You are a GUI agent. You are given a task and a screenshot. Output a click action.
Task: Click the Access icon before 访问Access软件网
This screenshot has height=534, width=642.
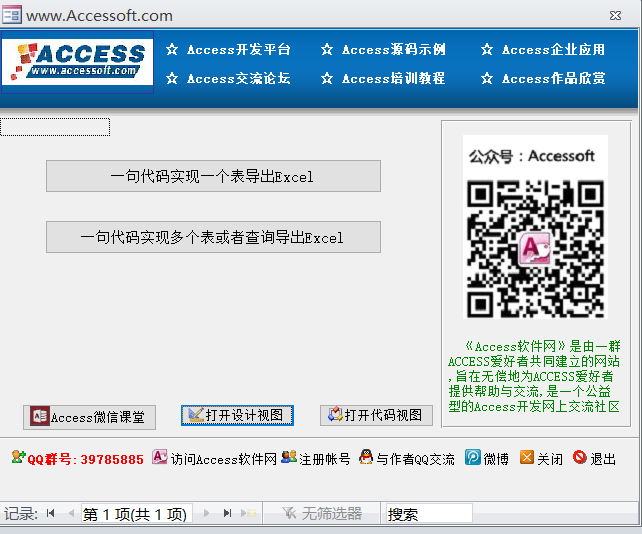pyautogui.click(x=160, y=457)
